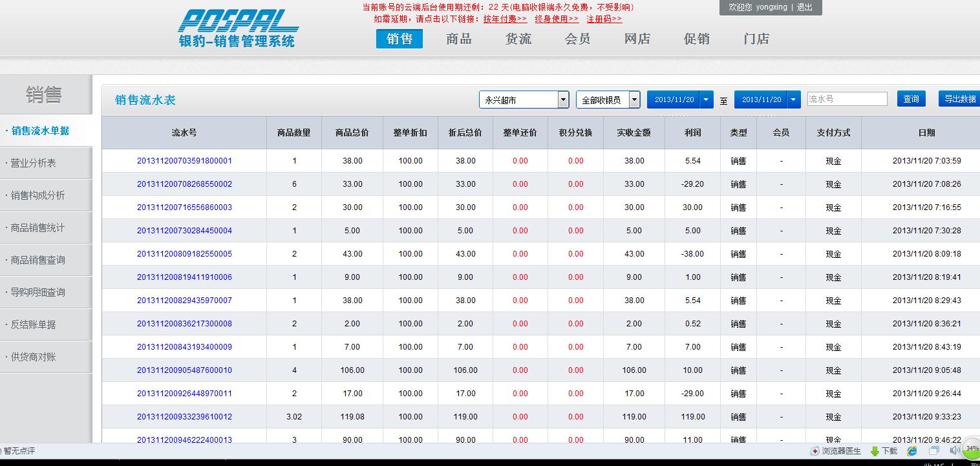This screenshot has height=466, width=980.
Task: Go to the 促销 top menu
Action: pyautogui.click(x=696, y=39)
